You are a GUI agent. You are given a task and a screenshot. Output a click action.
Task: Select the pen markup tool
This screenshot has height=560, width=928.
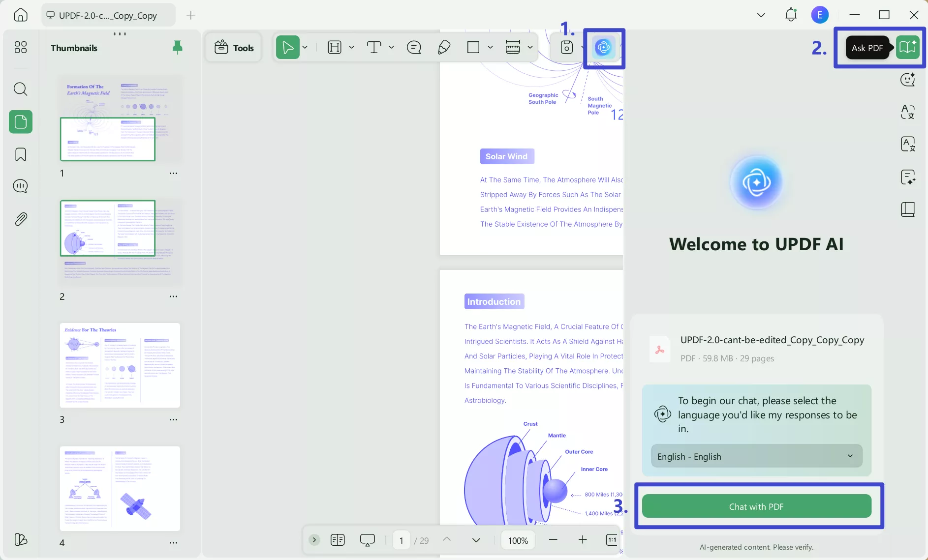[444, 47]
